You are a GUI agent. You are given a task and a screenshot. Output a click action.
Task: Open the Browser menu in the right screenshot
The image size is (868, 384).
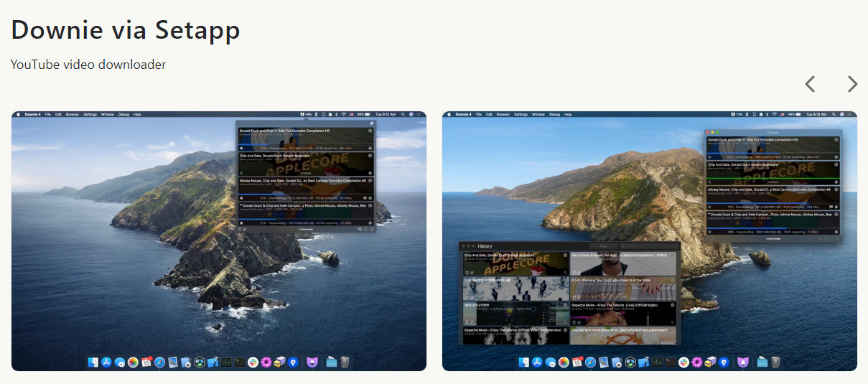(503, 114)
